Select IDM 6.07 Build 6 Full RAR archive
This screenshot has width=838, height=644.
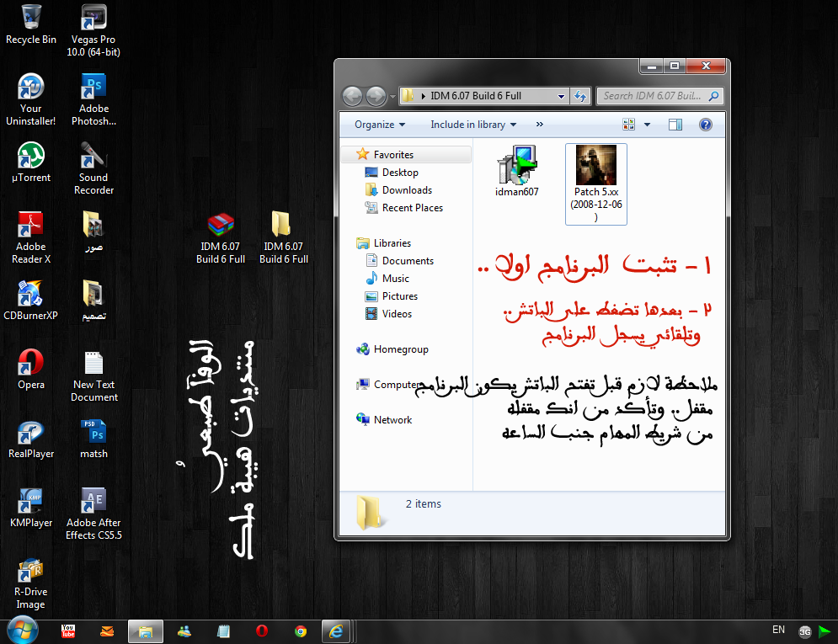pos(220,237)
